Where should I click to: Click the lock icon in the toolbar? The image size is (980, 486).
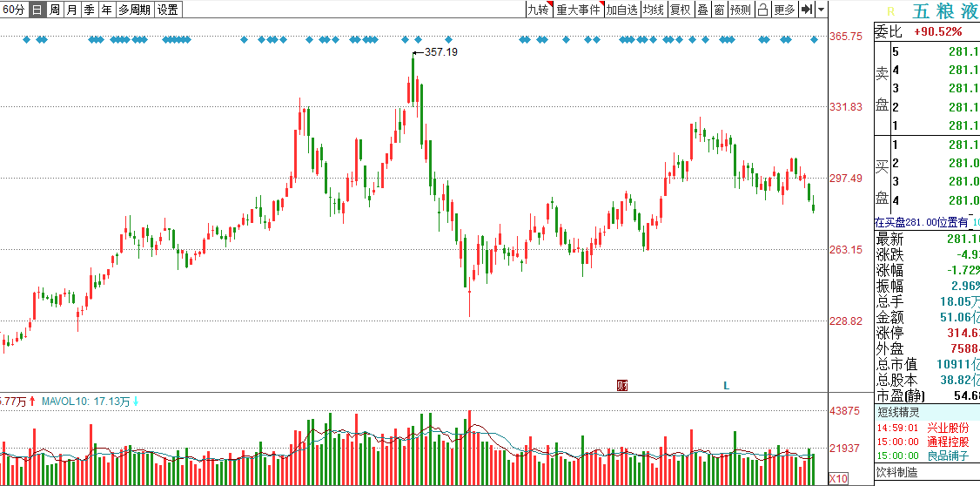tap(763, 10)
